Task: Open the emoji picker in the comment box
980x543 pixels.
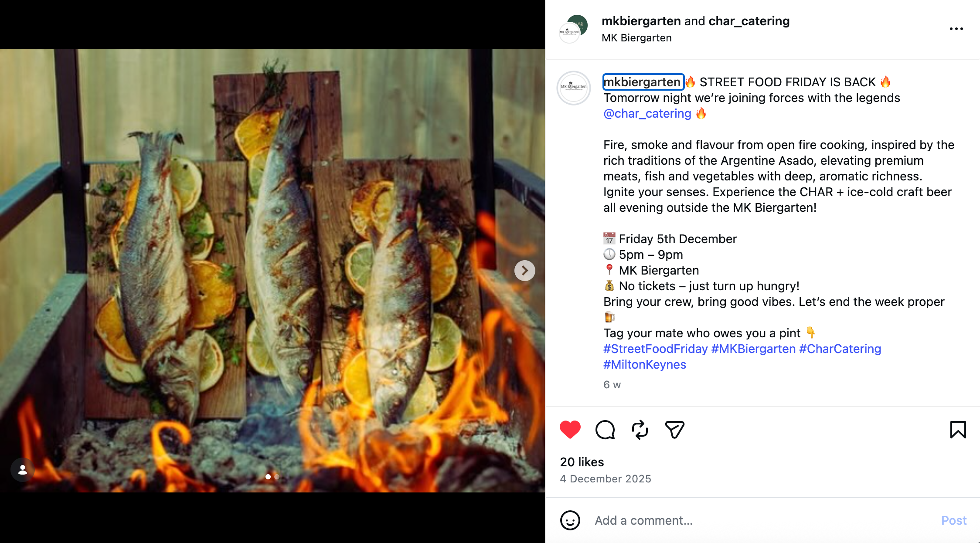Action: pos(570,520)
